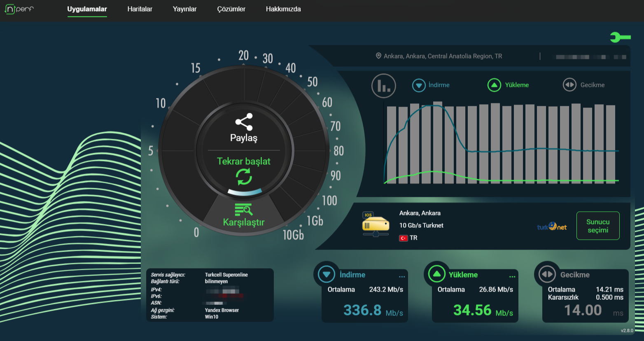This screenshot has width=644, height=341.
Task: Click the Gecikme latency icon in graph legend
Action: coord(569,85)
